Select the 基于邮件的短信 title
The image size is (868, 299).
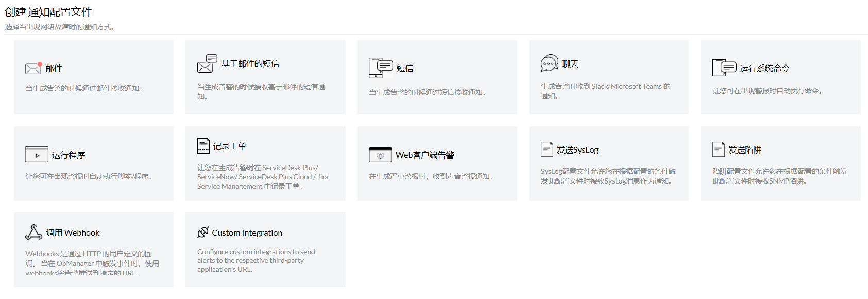tap(250, 63)
